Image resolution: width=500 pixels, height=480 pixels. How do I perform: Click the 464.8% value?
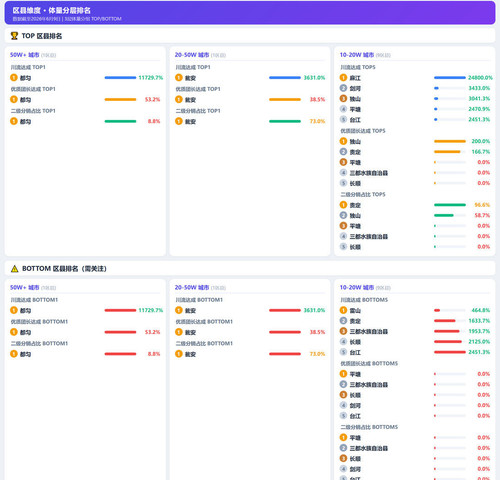click(x=481, y=310)
